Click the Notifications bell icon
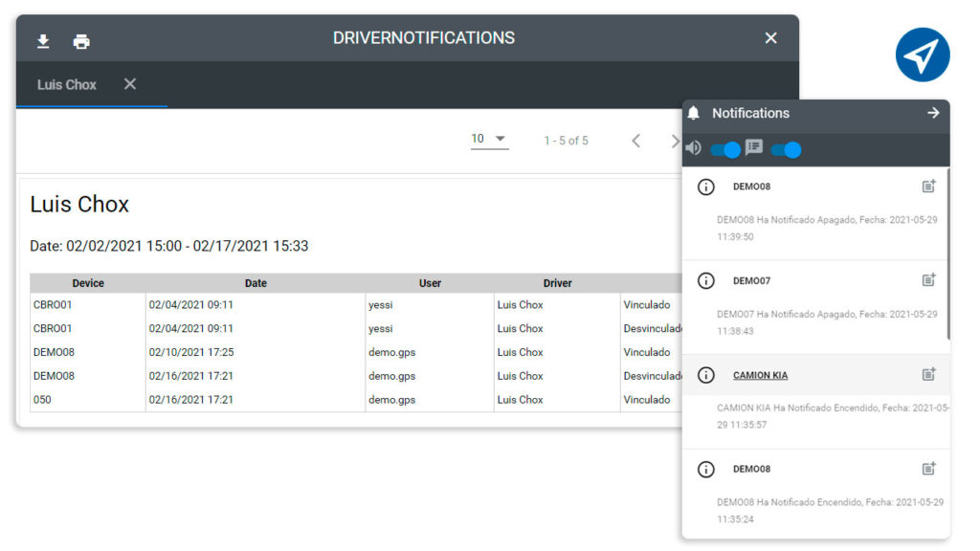This screenshot has height=551, width=980. pyautogui.click(x=694, y=113)
